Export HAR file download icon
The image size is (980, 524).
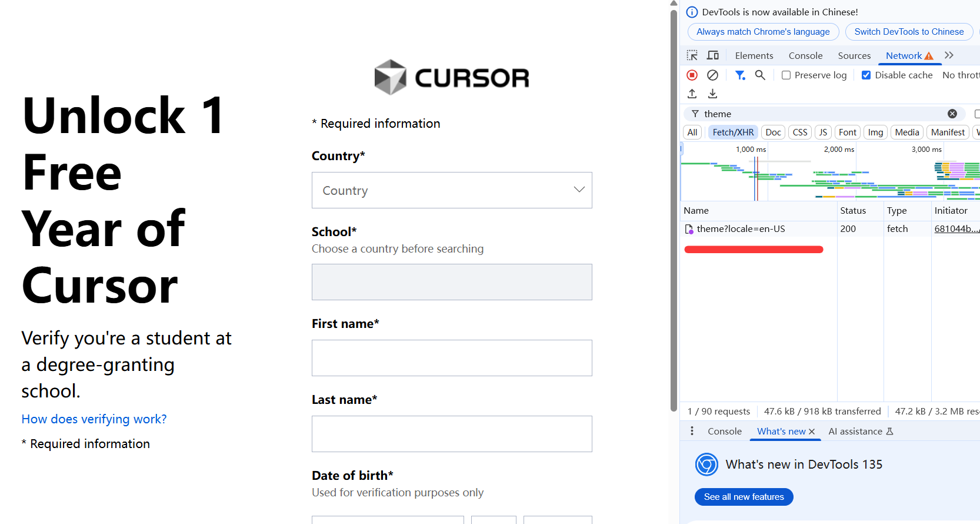tap(712, 94)
